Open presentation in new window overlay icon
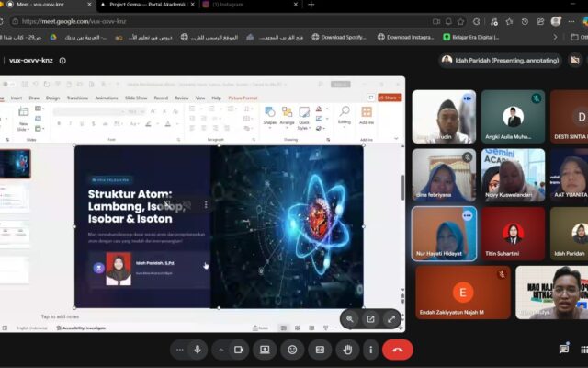This screenshot has height=368, width=588. click(x=370, y=319)
